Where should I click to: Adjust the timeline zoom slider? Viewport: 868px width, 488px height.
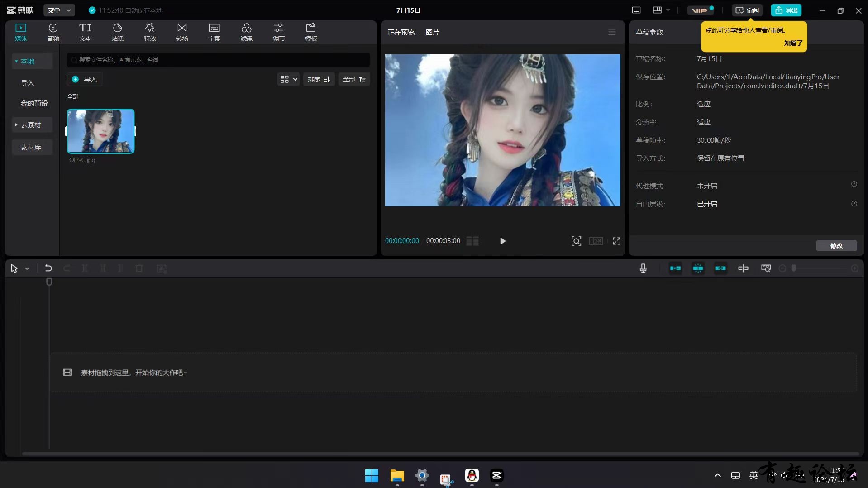(x=794, y=268)
